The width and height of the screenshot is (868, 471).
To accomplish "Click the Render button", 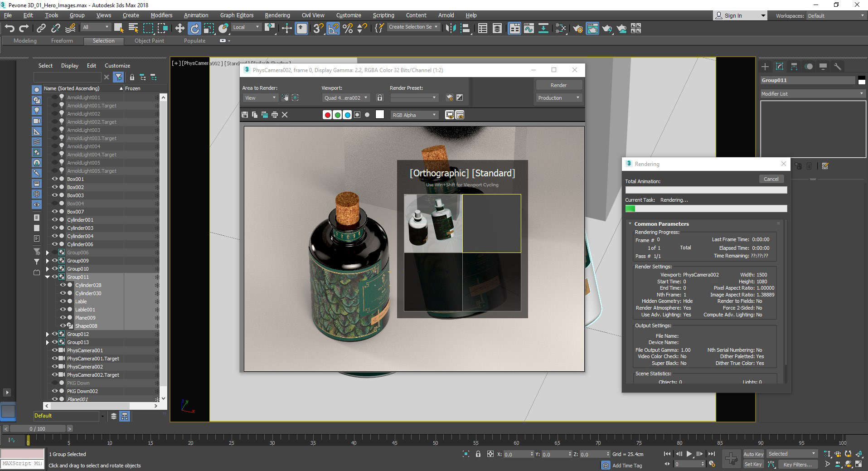I will [x=558, y=85].
